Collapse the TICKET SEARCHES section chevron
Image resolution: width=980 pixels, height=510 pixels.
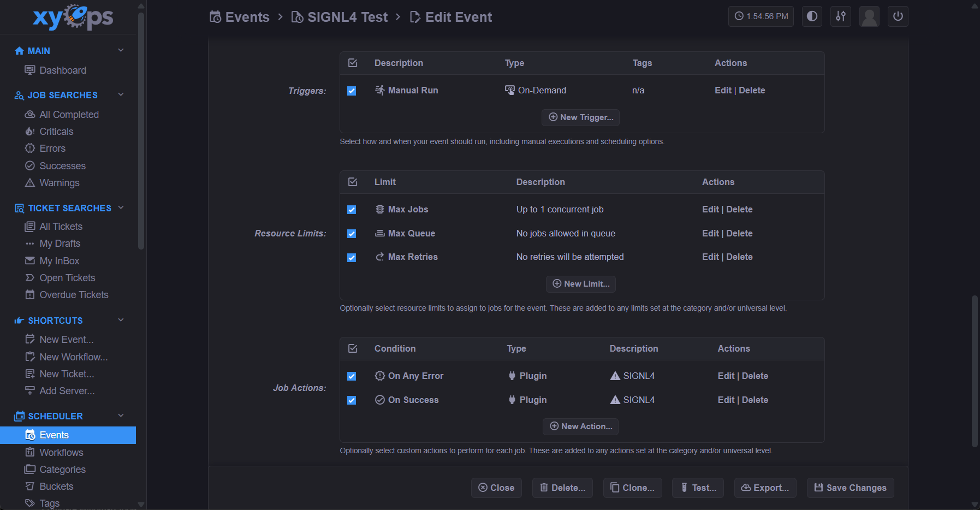121,207
